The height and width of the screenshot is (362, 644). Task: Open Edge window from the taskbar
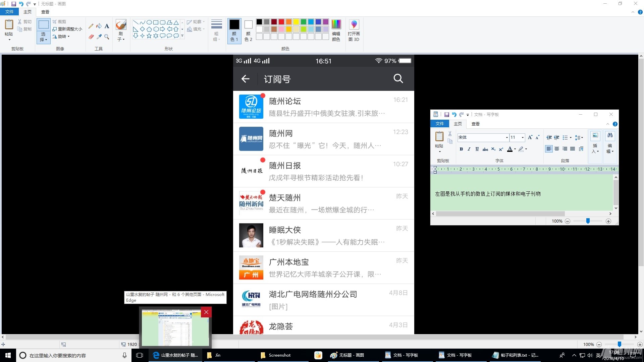click(x=175, y=355)
